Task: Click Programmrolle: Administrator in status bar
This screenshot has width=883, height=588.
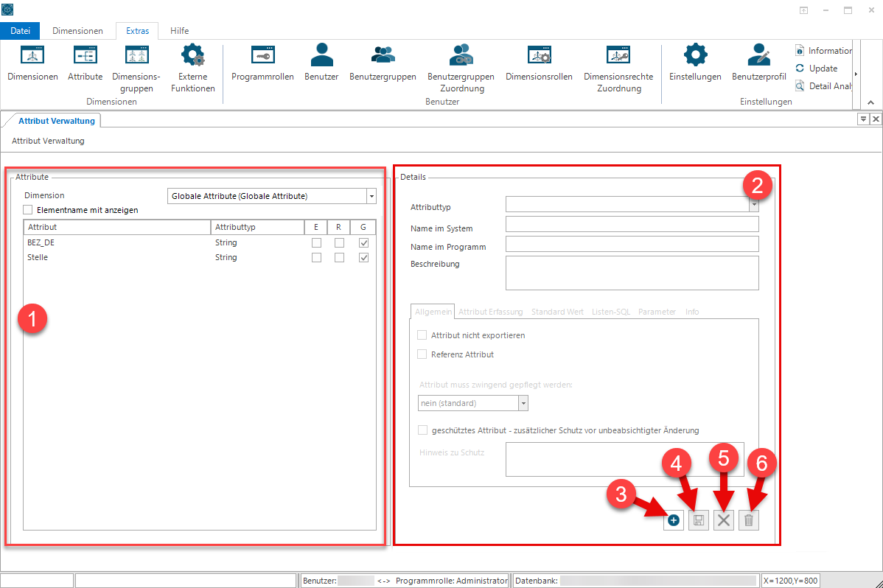Action: [452, 581]
